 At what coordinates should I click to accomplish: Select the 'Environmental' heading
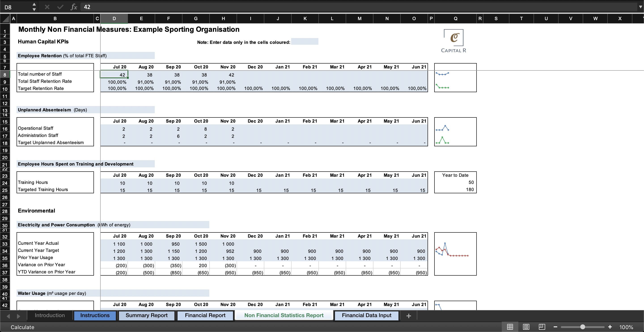pos(36,211)
